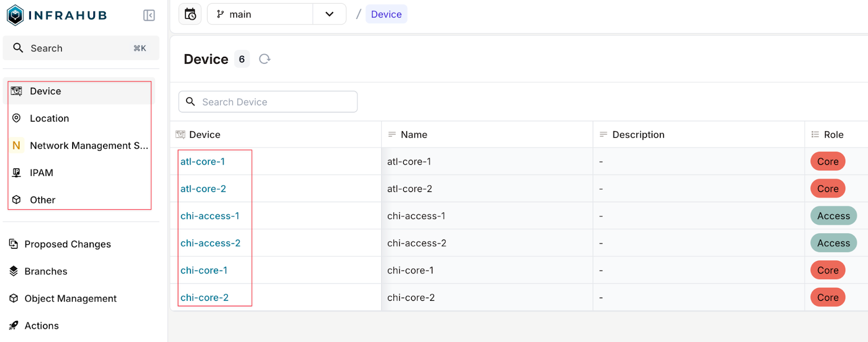Click the Device column header icon
The height and width of the screenshot is (342, 868).
pyautogui.click(x=181, y=134)
